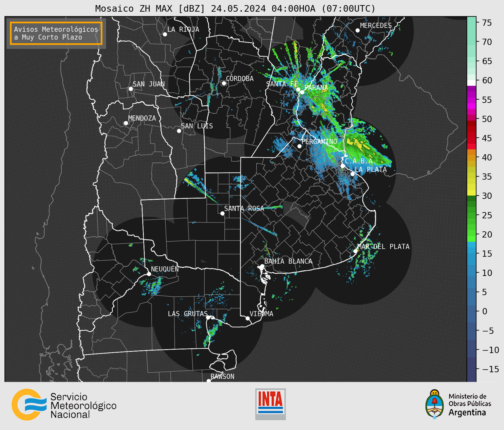Viewport: 504px width, 430px height.
Task: Click the C.A.B.A. city marker dot
Action: coord(343,166)
